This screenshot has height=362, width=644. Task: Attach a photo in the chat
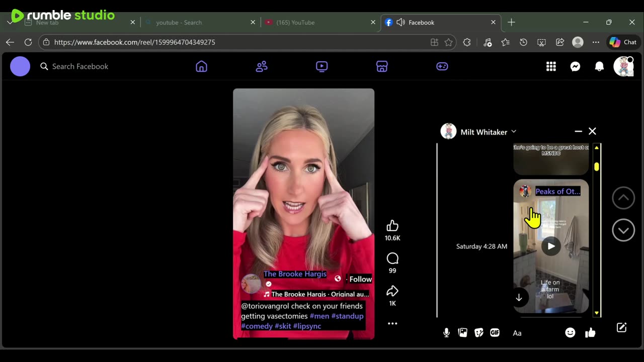463,332
